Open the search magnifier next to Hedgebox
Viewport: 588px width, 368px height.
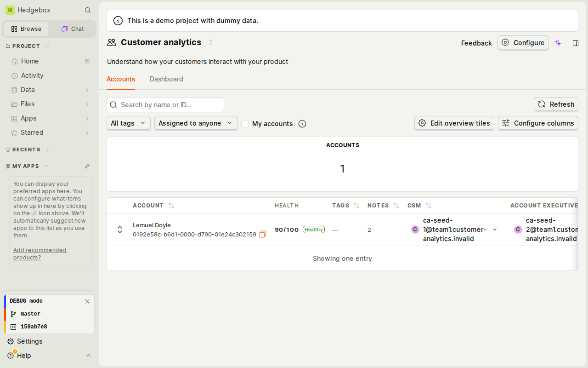[88, 10]
